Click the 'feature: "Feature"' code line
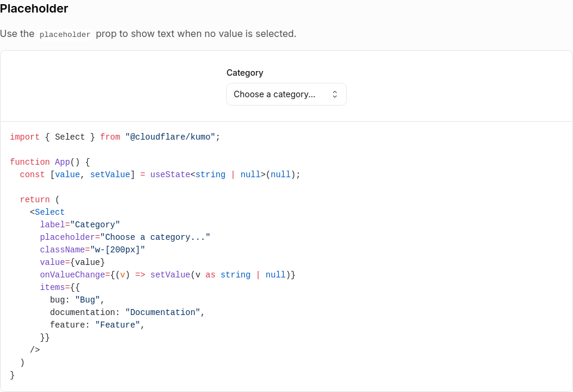This screenshot has height=392, width=573. [x=97, y=325]
